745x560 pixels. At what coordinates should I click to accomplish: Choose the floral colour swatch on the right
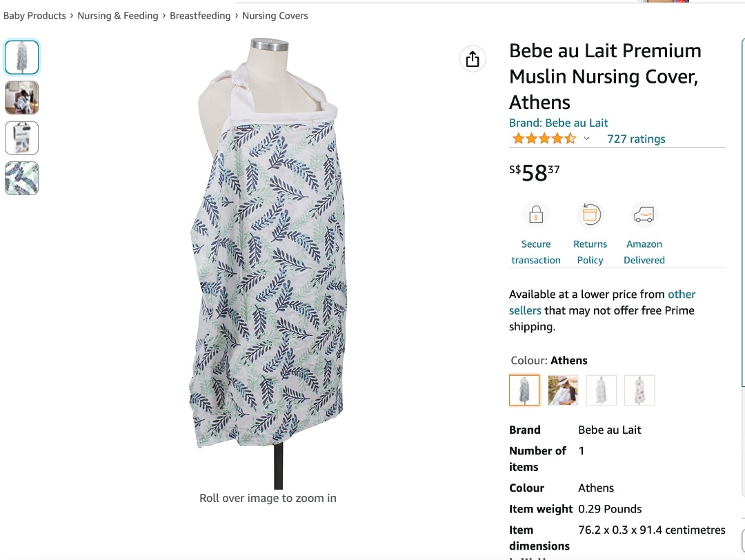pos(639,390)
